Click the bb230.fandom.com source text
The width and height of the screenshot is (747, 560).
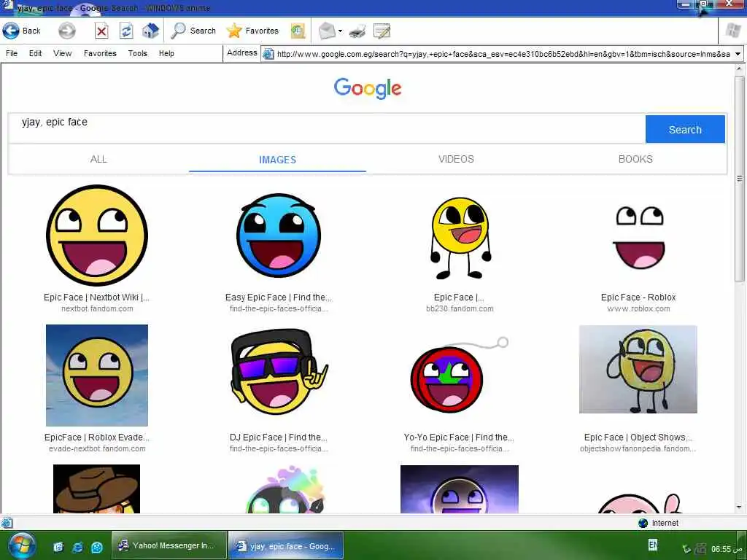click(x=460, y=308)
